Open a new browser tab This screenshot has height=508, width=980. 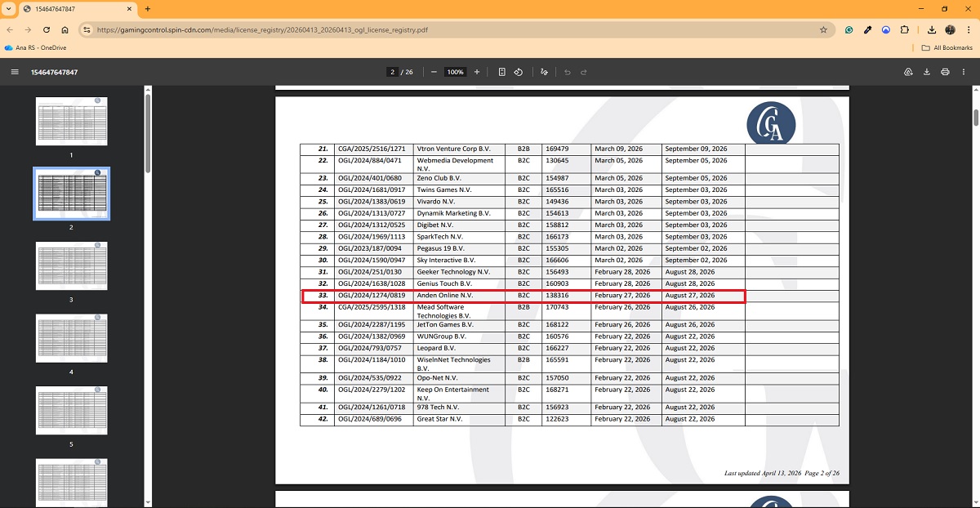coord(148,9)
